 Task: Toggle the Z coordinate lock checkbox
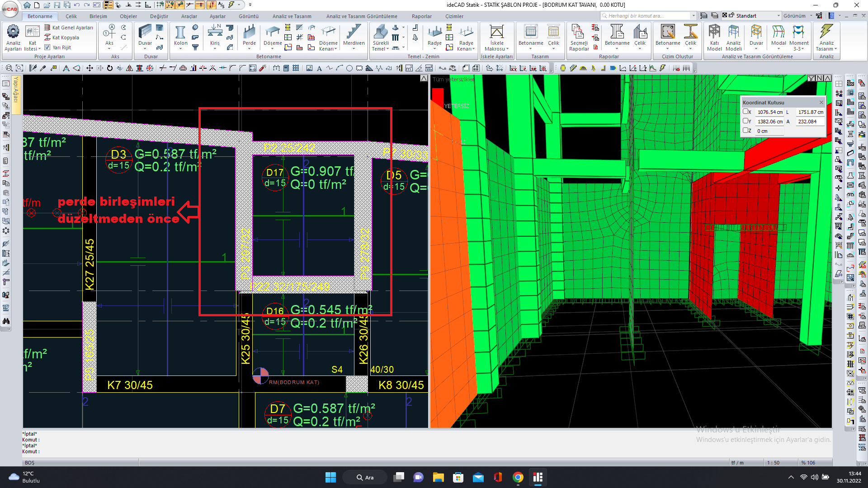click(x=745, y=131)
